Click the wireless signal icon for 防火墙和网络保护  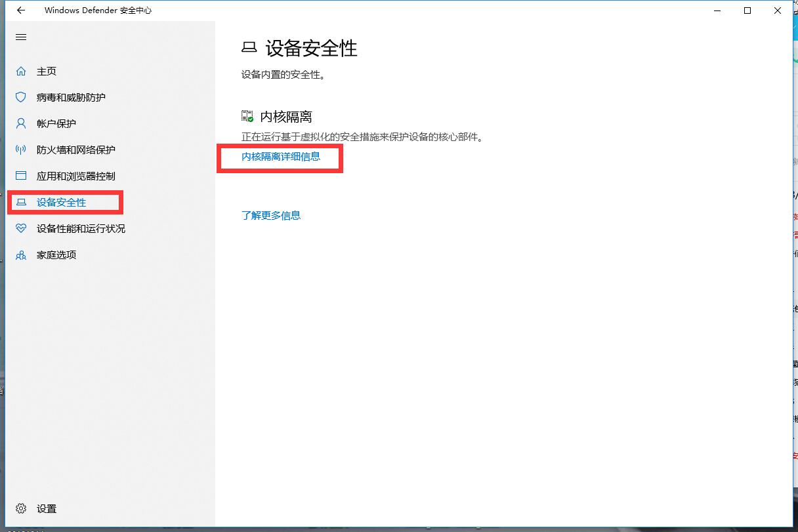pyautogui.click(x=21, y=150)
